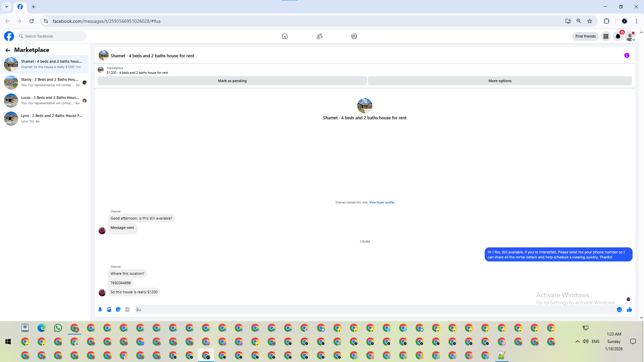The image size is (644, 362).
Task: Expand the account profile dropdown
Action: click(630, 36)
